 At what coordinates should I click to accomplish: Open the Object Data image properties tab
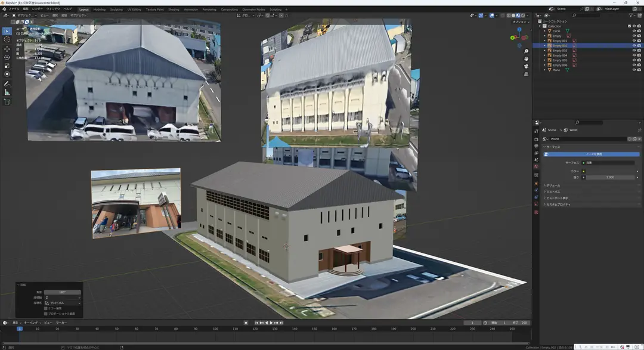point(537,204)
